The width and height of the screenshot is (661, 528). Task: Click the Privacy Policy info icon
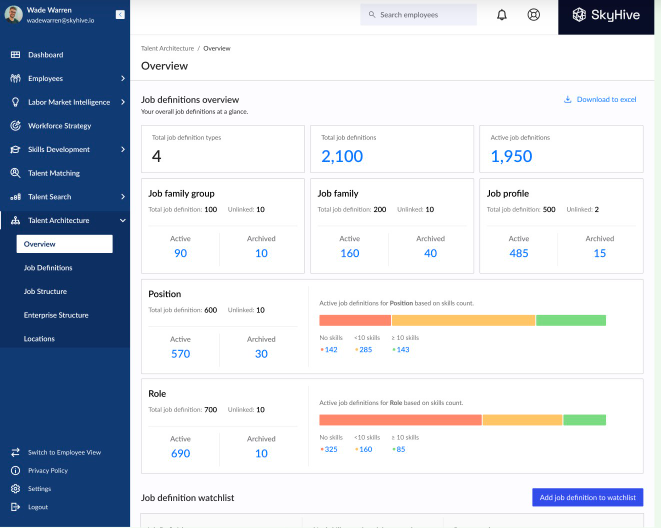pyautogui.click(x=16, y=470)
